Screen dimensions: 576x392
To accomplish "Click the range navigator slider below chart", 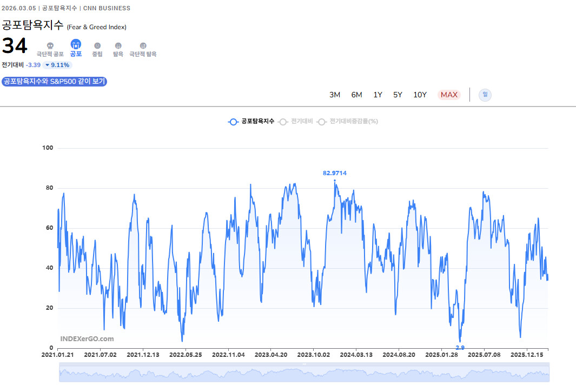I will [304, 373].
